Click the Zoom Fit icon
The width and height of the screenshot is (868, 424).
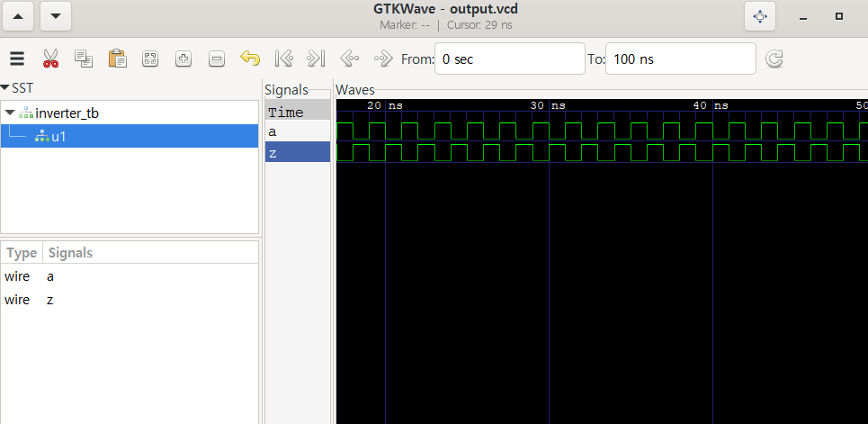150,59
